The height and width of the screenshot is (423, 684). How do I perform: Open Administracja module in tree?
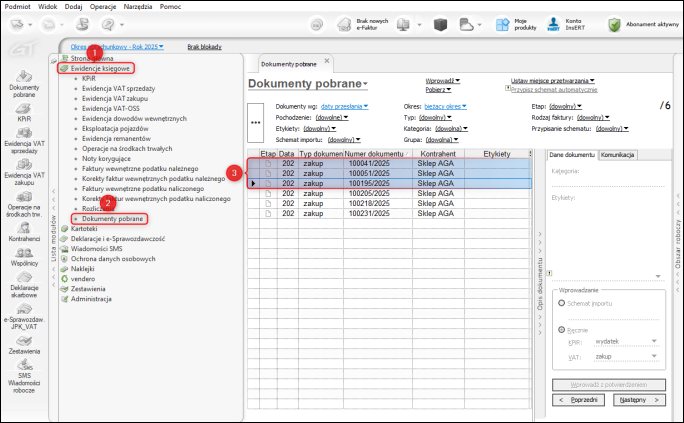91,299
